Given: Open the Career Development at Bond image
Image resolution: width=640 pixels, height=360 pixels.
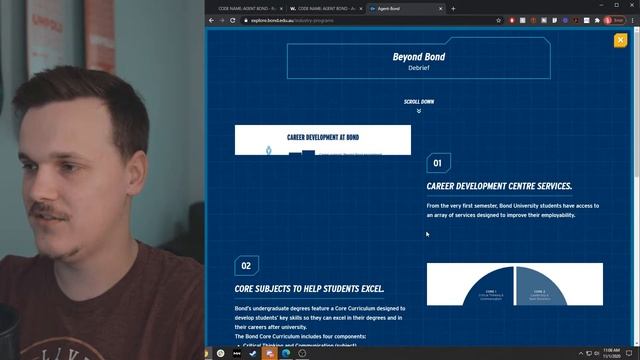Looking at the screenshot, I should (323, 140).
